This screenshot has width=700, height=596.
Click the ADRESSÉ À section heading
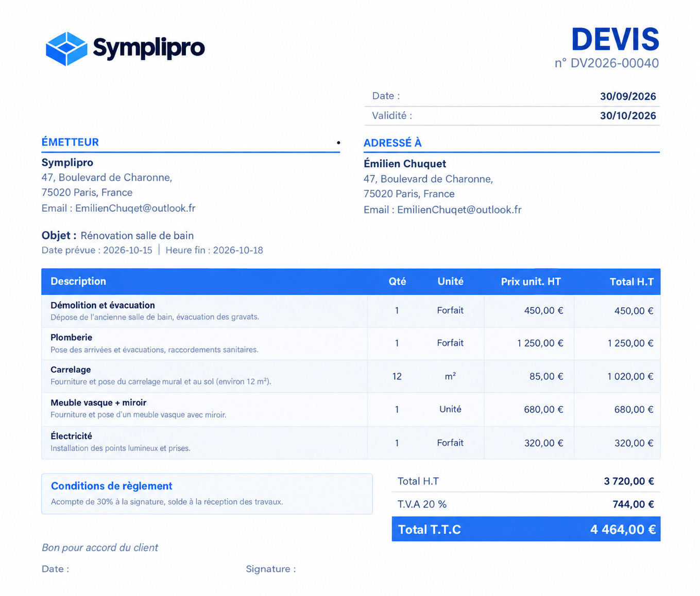392,143
